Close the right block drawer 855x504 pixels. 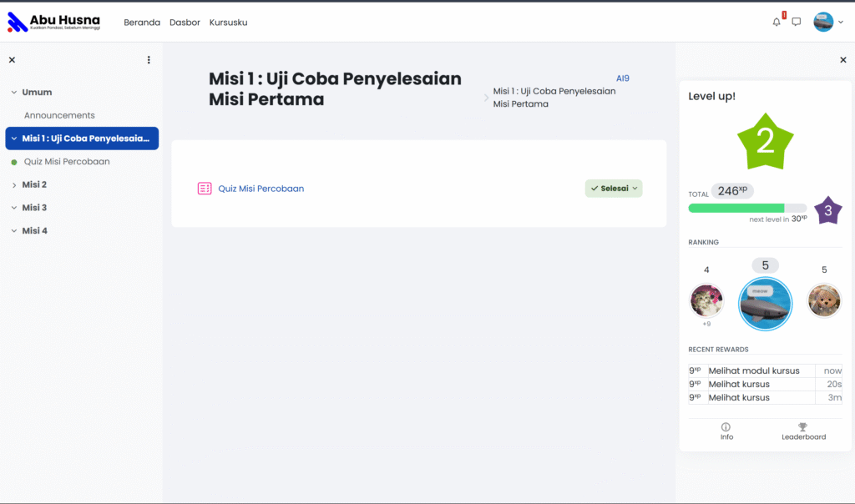point(842,60)
